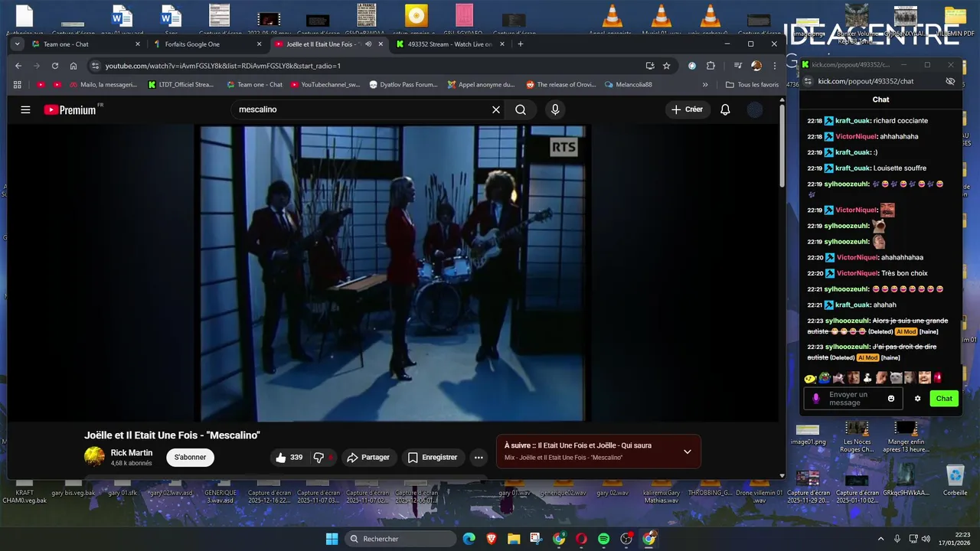This screenshot has width=980, height=551.
Task: Close the Forfaits Google One tab
Action: pyautogui.click(x=259, y=44)
